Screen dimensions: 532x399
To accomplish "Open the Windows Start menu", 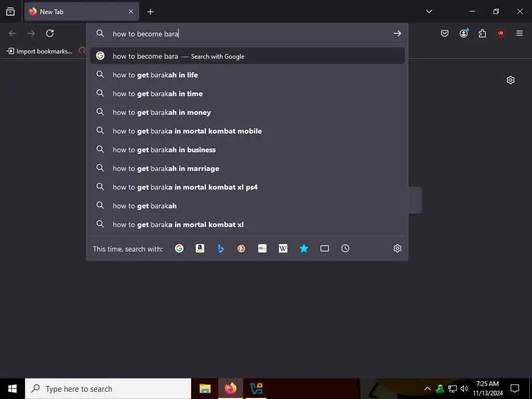I will coord(12,389).
